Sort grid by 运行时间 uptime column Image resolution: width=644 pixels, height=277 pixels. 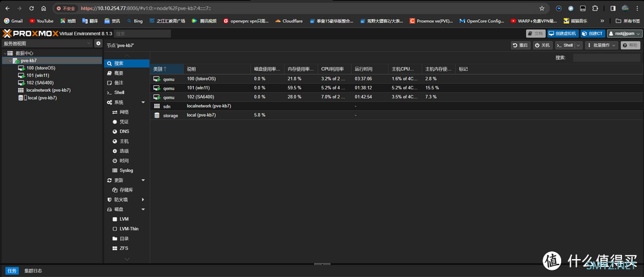[x=370, y=69]
